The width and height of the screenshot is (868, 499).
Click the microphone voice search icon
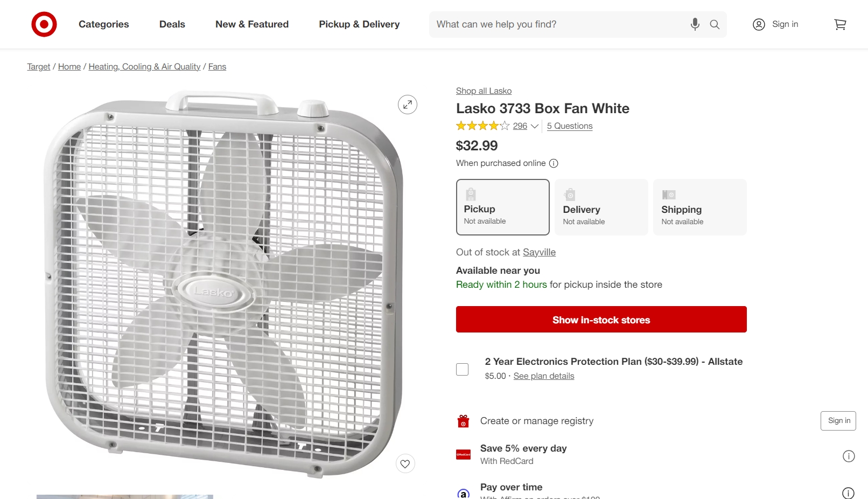coord(695,24)
